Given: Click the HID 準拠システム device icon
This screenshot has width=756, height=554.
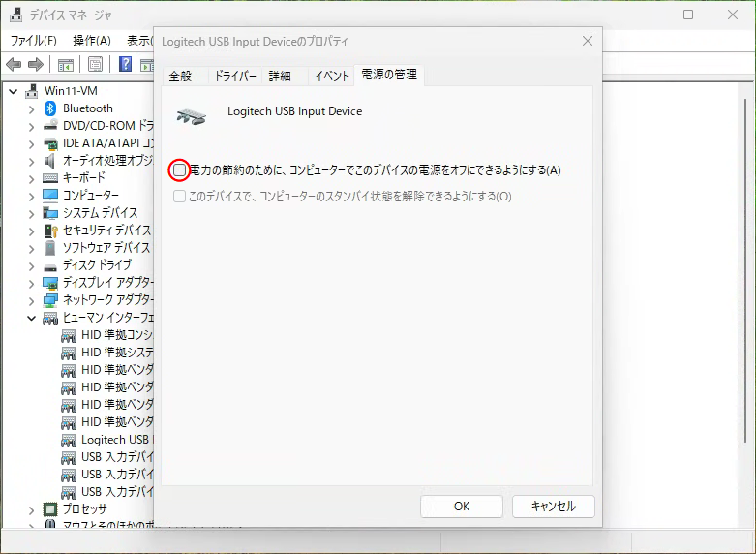Looking at the screenshot, I should (69, 353).
